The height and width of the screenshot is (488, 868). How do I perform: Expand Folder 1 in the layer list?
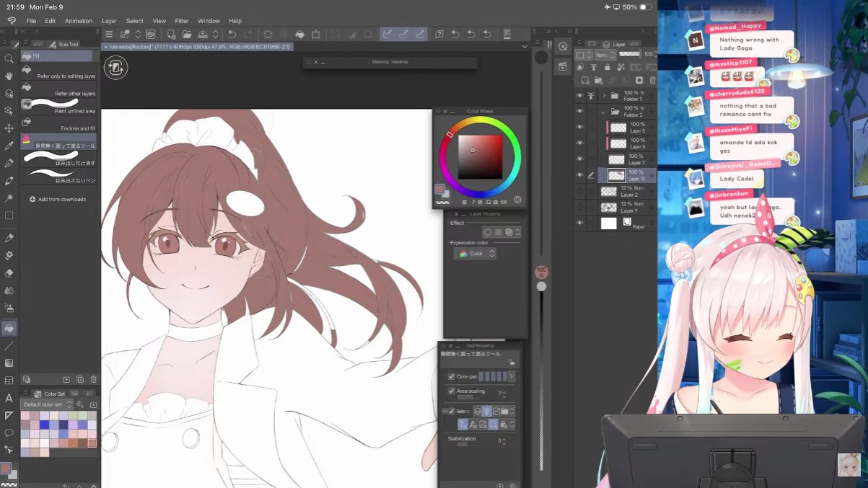point(604,96)
